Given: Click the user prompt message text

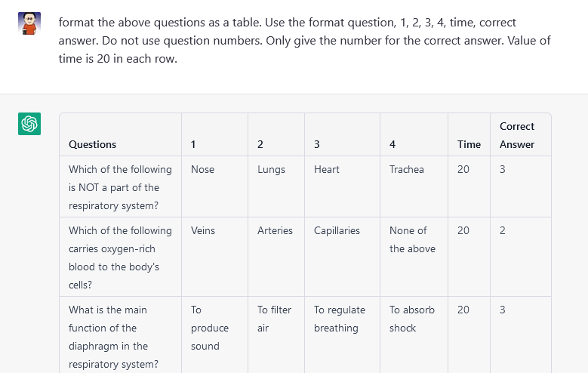Looking at the screenshot, I should tap(304, 41).
